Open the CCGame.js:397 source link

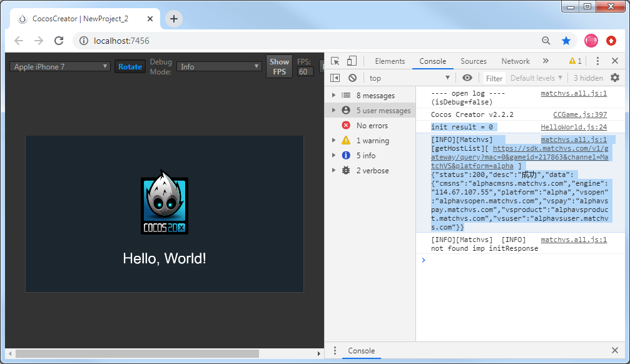tap(580, 114)
